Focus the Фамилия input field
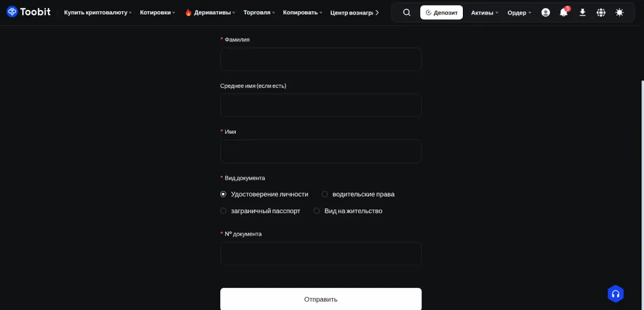 point(321,59)
